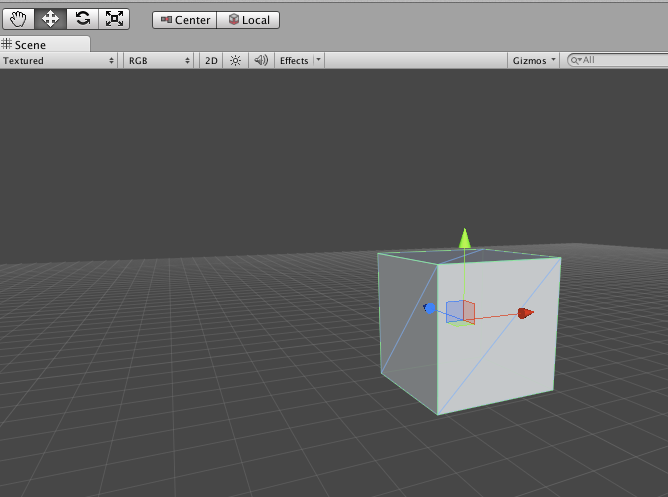
Task: Open the Gizmos dropdown menu
Action: coord(534,60)
